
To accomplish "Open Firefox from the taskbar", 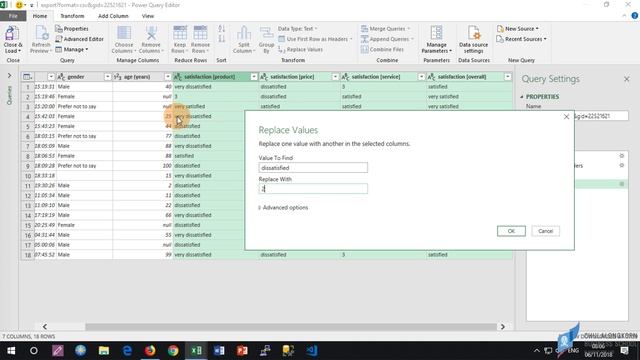I will pos(150,351).
